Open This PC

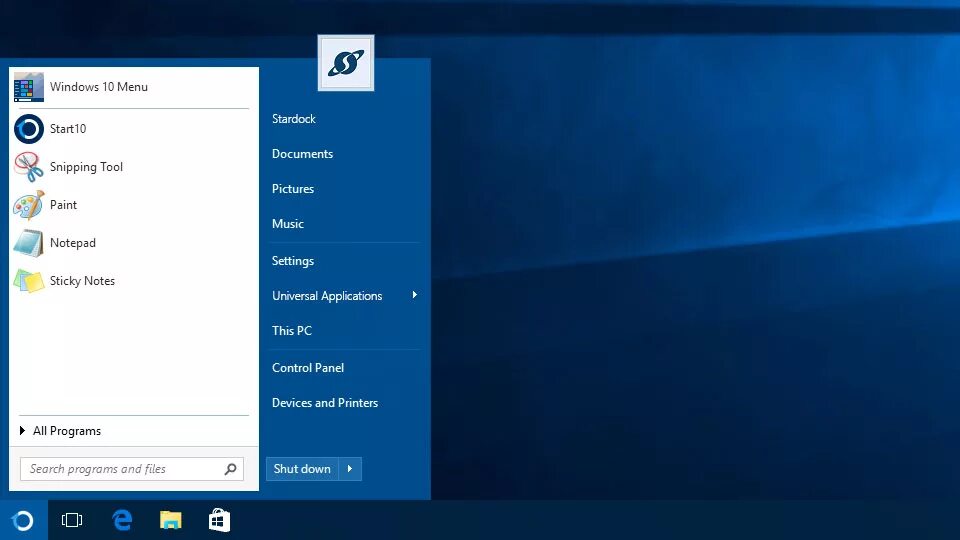[x=292, y=331]
